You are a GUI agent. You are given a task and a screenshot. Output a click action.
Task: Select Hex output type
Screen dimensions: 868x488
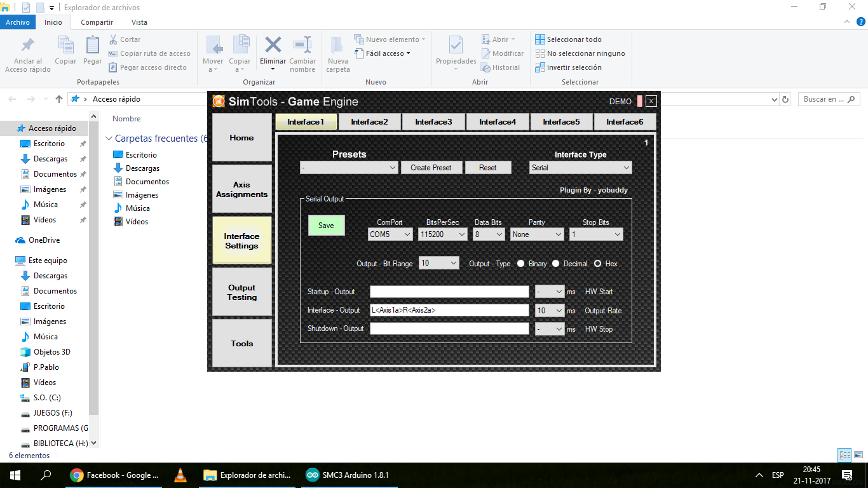coord(597,263)
